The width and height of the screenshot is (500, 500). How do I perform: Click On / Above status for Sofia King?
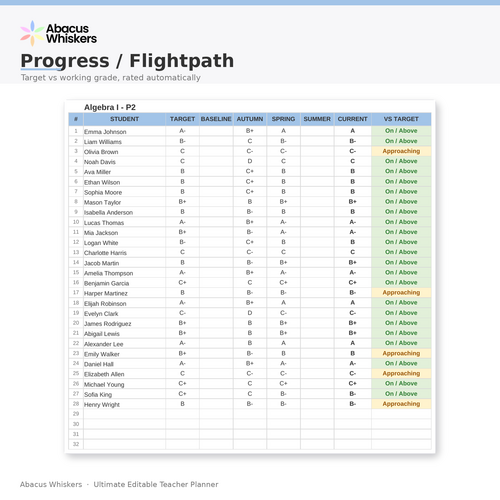tap(401, 394)
